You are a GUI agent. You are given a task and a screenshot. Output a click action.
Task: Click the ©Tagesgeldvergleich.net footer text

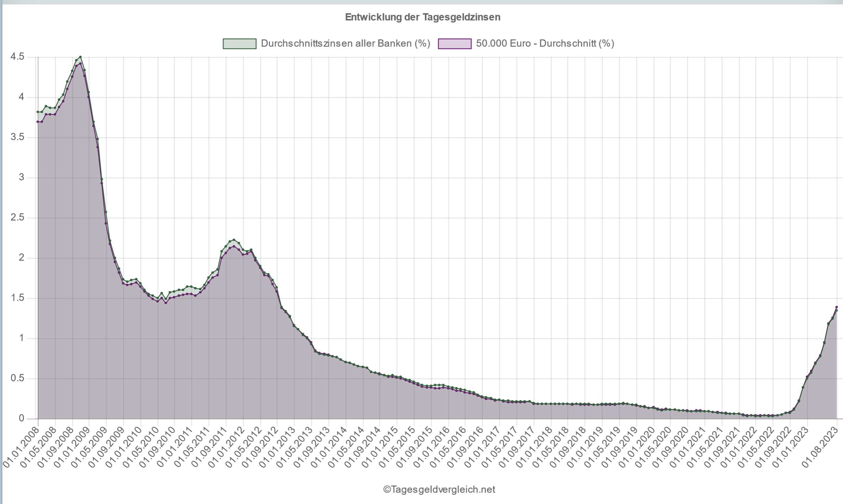coord(439,490)
